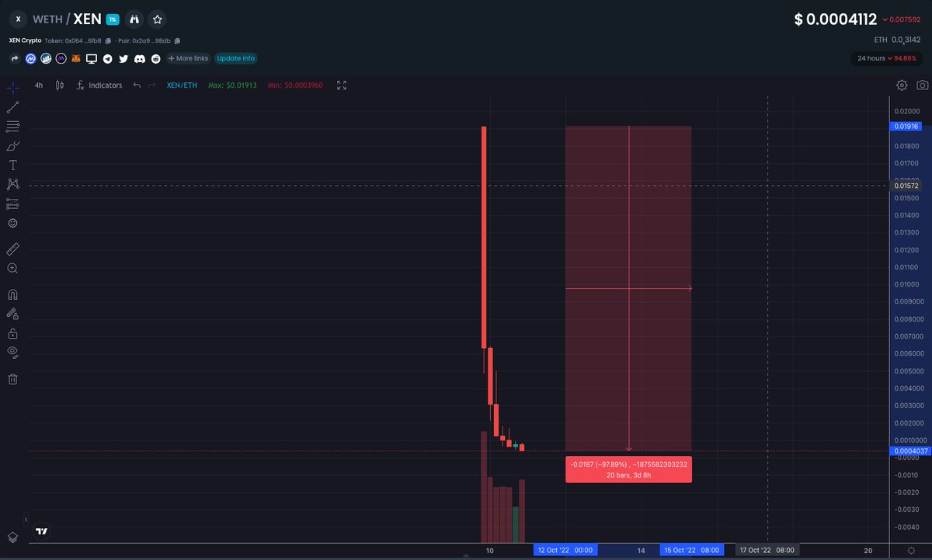Screen dimensions: 932x560
Task: Toggle fullscreen chart mode
Action: (x=341, y=85)
